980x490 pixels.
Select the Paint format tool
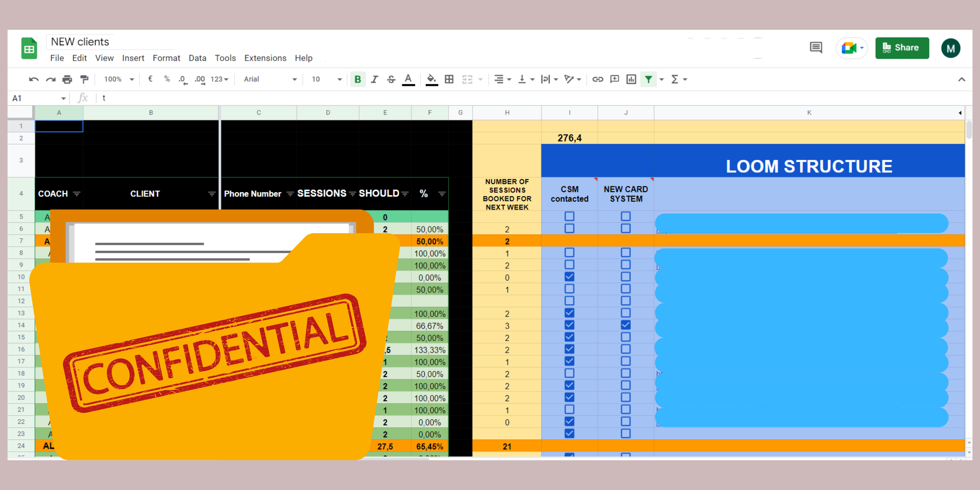[85, 79]
